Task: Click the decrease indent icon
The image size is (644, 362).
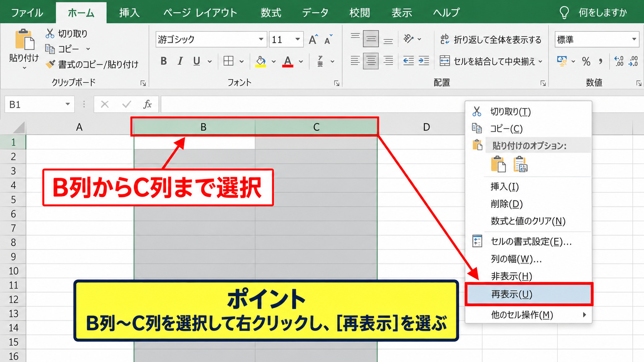Action: click(x=408, y=61)
